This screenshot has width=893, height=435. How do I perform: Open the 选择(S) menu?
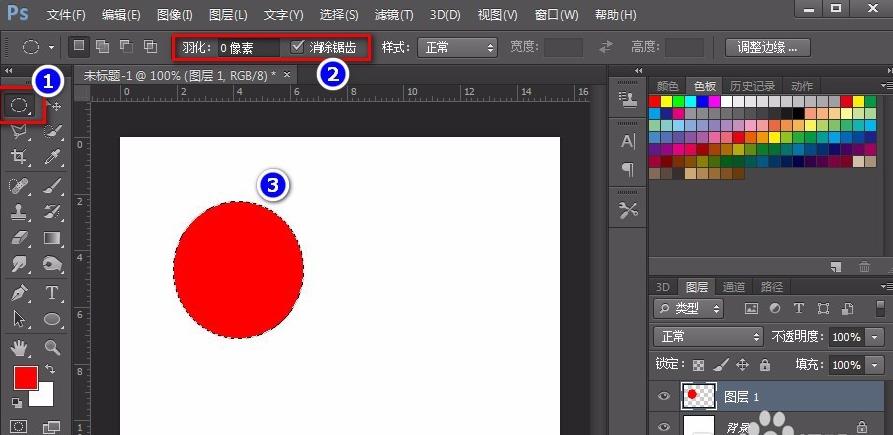coord(339,14)
